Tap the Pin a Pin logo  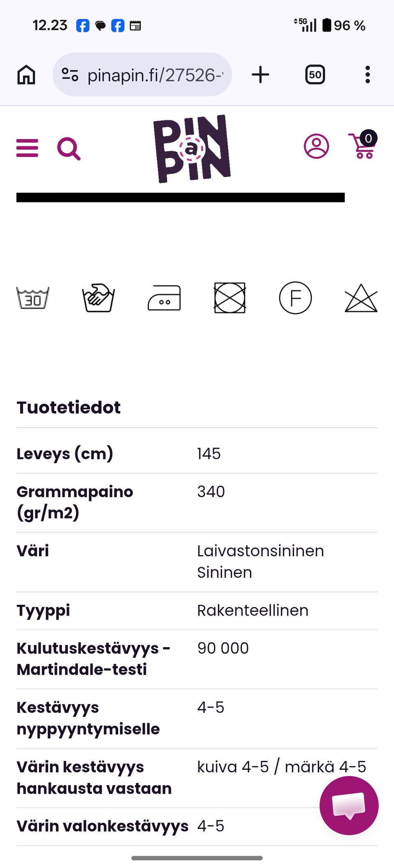coord(192,148)
